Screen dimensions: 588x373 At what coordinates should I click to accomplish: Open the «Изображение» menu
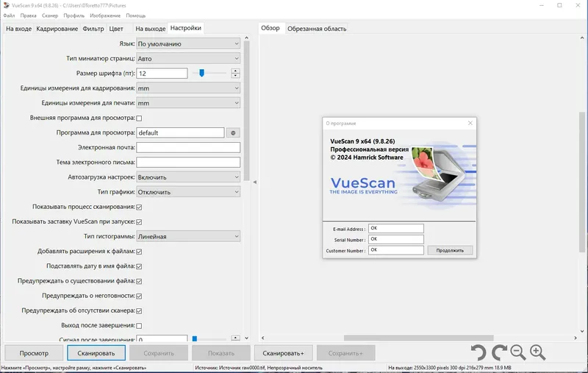(105, 15)
